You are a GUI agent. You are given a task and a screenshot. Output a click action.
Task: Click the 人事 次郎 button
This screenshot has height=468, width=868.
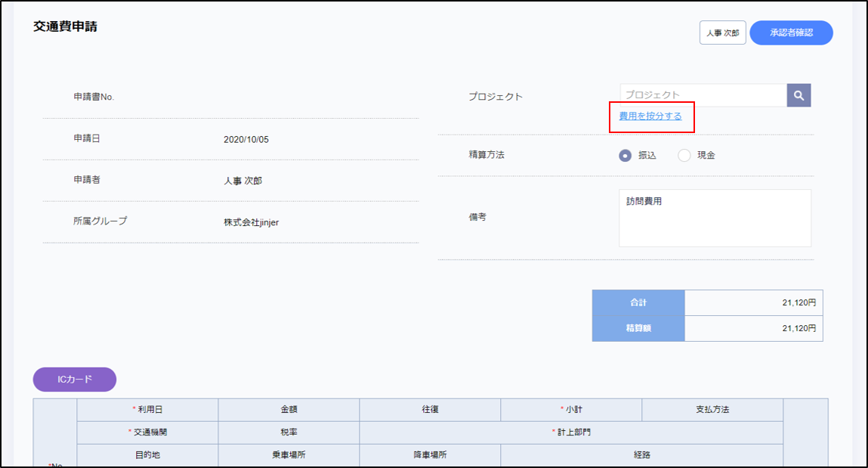click(x=723, y=33)
